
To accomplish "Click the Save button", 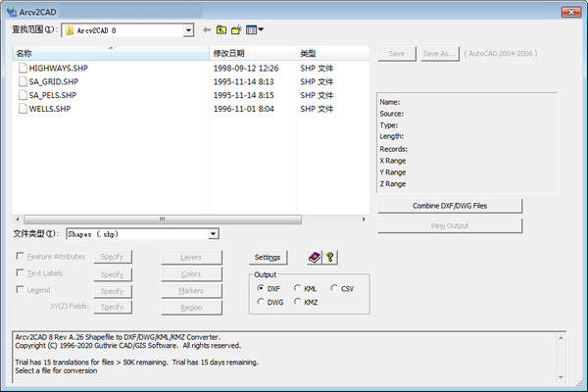I will [397, 54].
